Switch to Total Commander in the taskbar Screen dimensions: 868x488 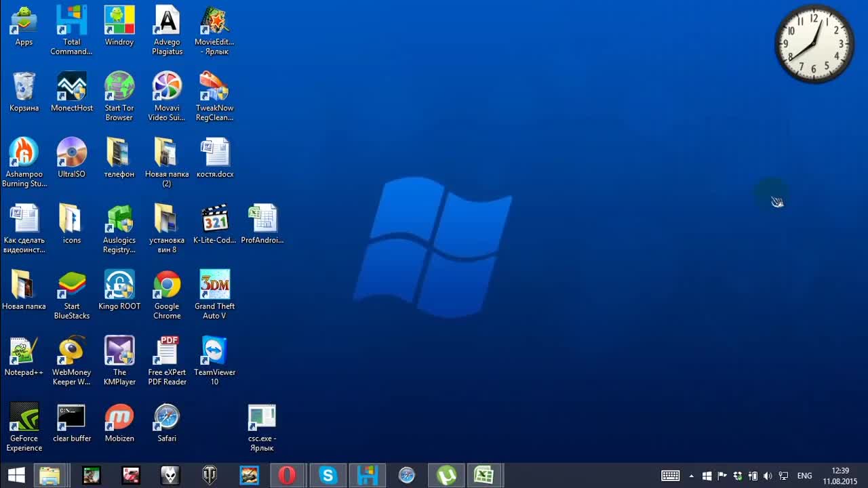coord(368,475)
